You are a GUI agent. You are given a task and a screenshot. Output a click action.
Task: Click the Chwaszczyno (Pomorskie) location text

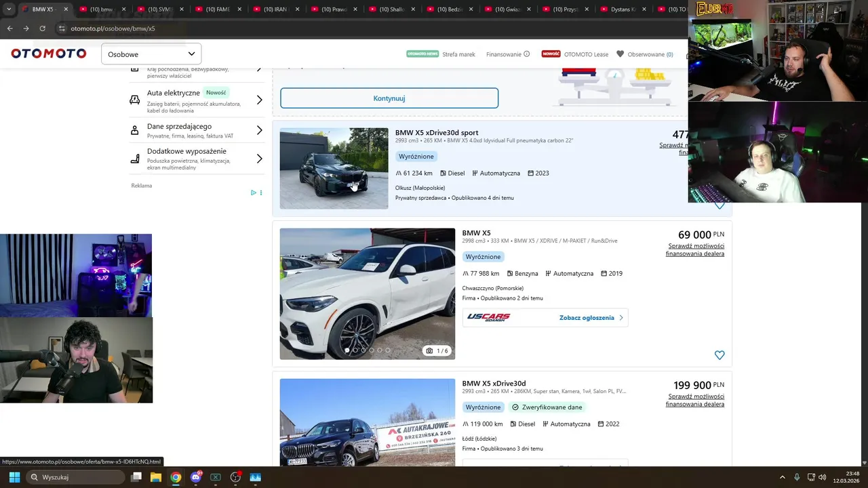[493, 288]
